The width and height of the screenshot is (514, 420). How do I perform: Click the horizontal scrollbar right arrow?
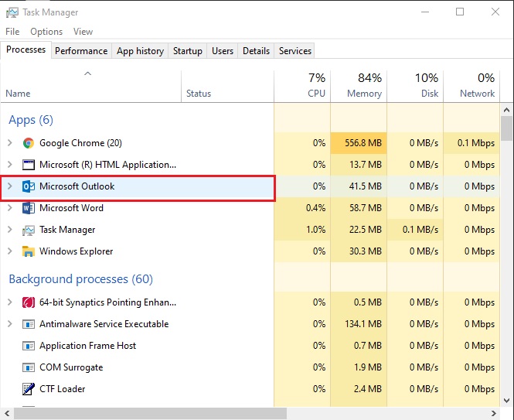494,414
